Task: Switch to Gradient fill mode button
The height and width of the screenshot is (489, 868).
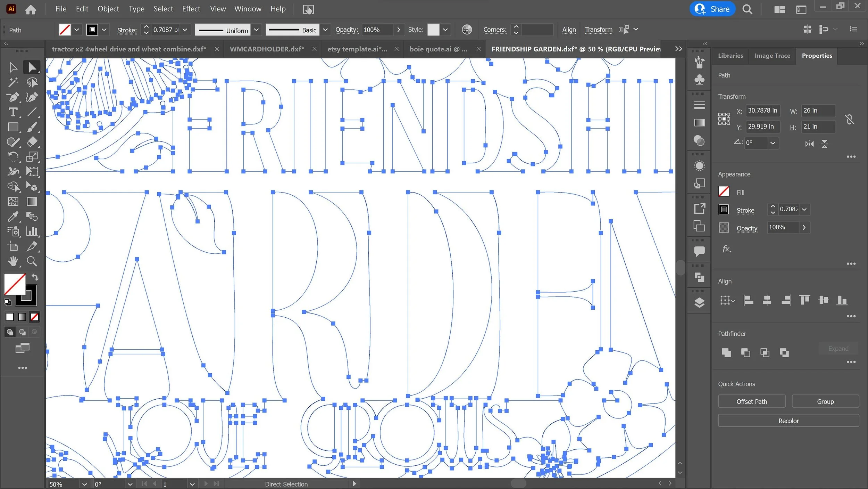Action: (22, 317)
